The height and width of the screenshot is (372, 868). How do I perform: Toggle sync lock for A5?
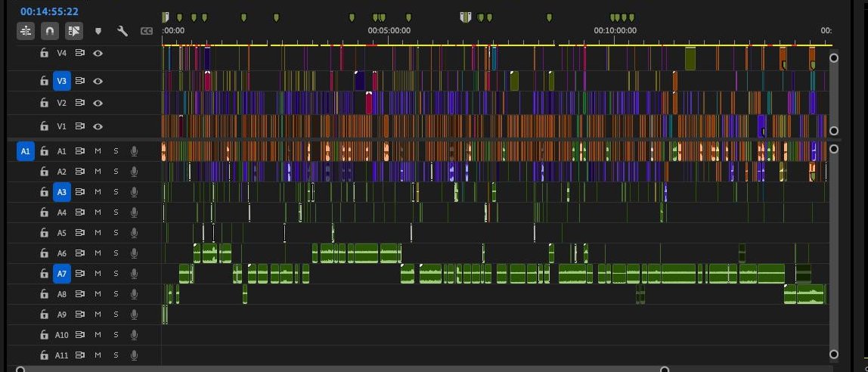80,233
